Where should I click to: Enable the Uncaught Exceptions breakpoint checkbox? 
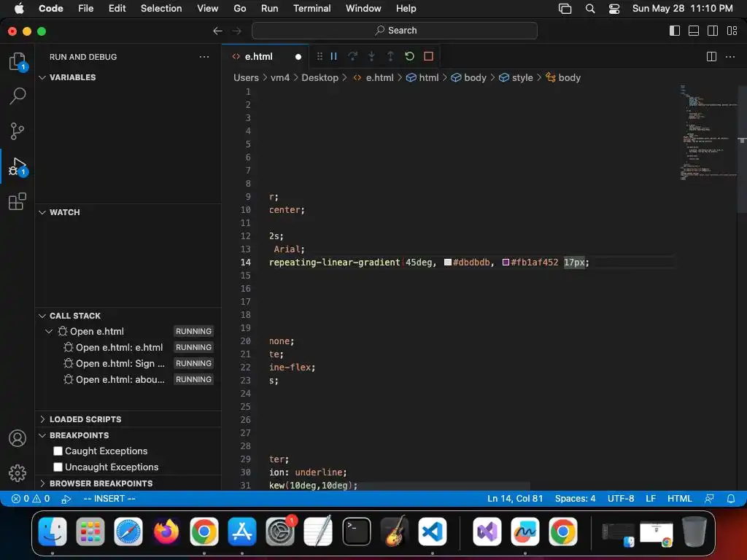tap(58, 467)
